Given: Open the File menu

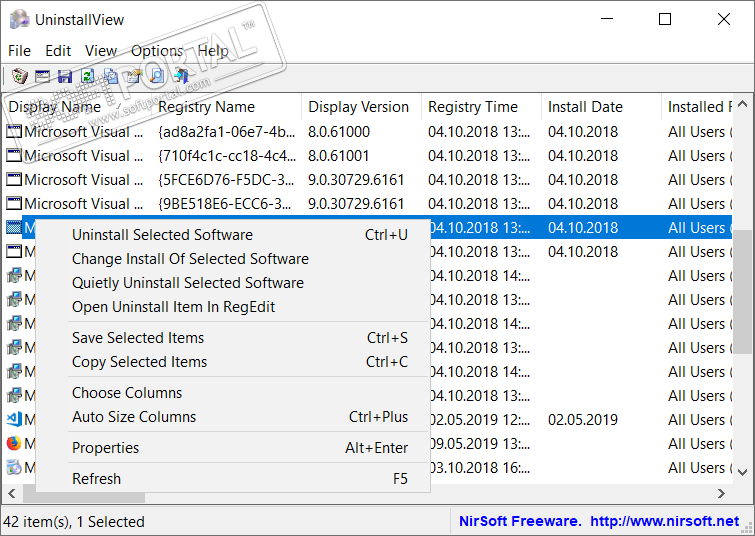Looking at the screenshot, I should coord(19,51).
